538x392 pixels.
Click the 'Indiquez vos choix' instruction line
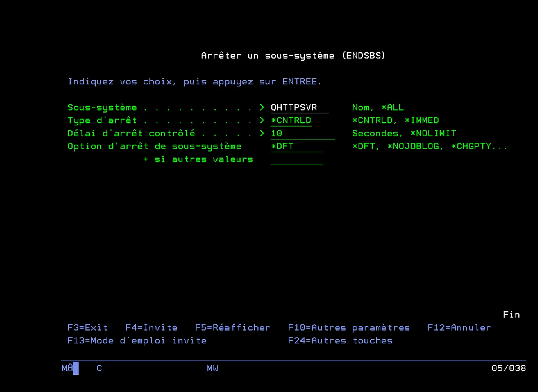coord(194,82)
